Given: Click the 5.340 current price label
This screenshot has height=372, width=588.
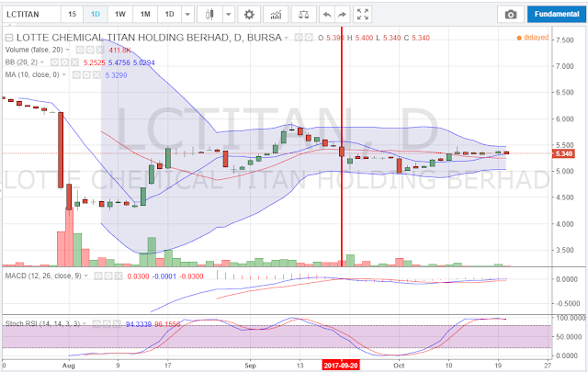Looking at the screenshot, I should coord(563,153).
